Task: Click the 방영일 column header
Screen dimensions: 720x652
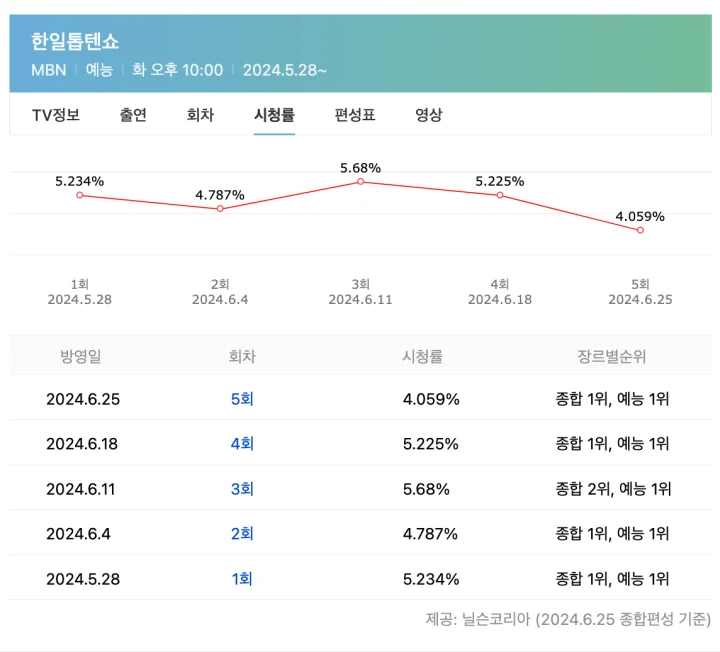Action: tap(81, 356)
